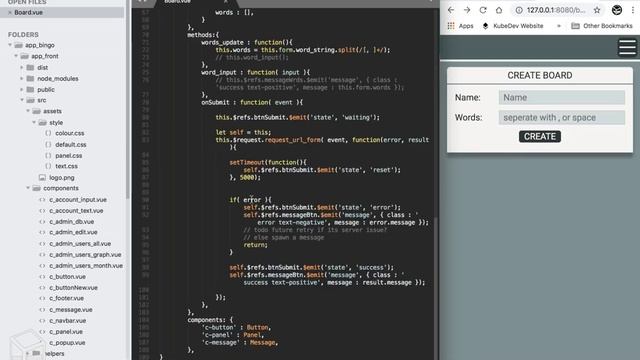
Task: Open c_admin_users_graph.vue file
Action: [85, 254]
